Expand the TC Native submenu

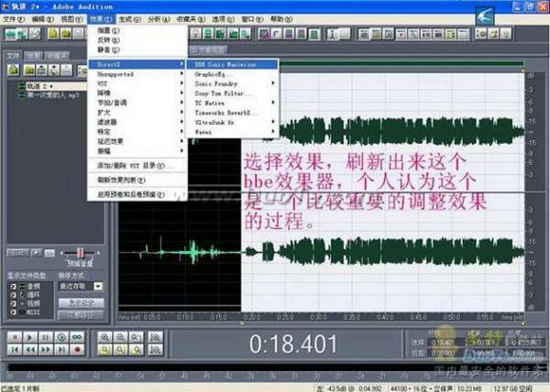[x=232, y=103]
